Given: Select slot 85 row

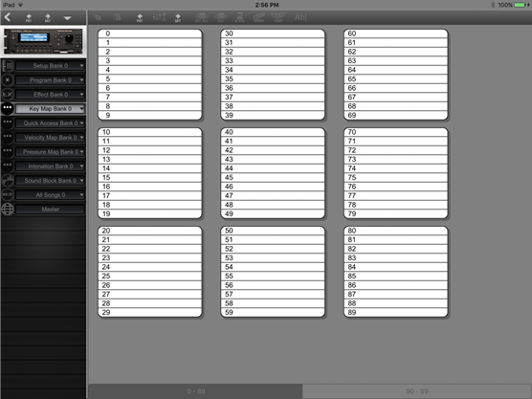Looking at the screenshot, I should tap(395, 276).
